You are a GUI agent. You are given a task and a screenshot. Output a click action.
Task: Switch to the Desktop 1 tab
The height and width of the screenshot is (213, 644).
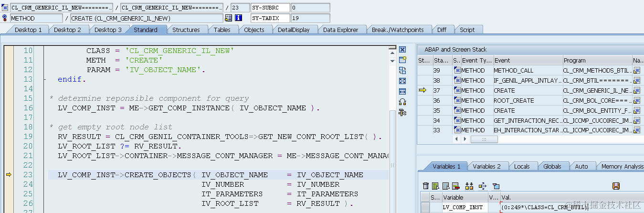pos(28,30)
